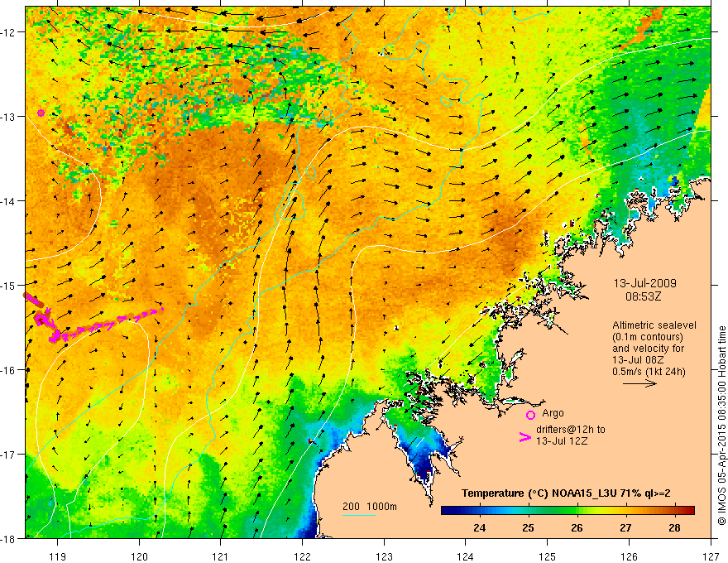Click longitude axis label 119
728x563 pixels.
click(58, 556)
